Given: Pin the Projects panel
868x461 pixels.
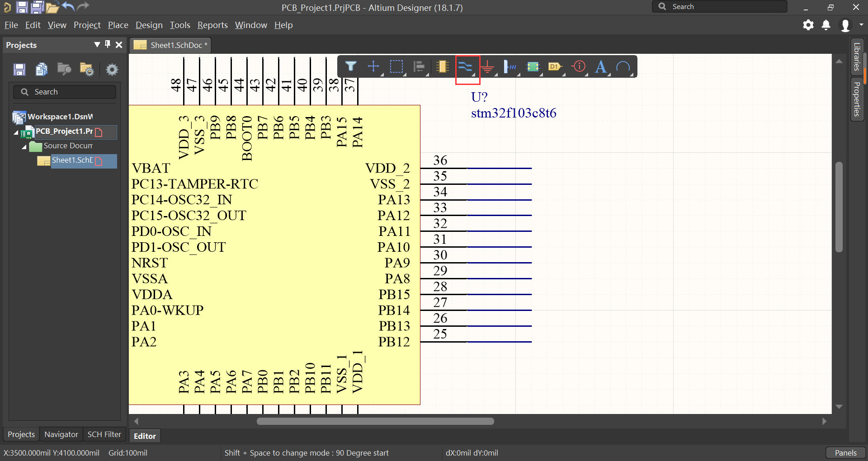Looking at the screenshot, I should pos(108,44).
